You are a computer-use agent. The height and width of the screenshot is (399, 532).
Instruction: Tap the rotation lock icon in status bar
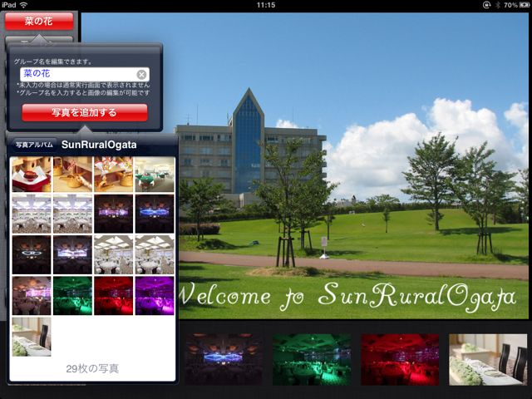point(486,5)
